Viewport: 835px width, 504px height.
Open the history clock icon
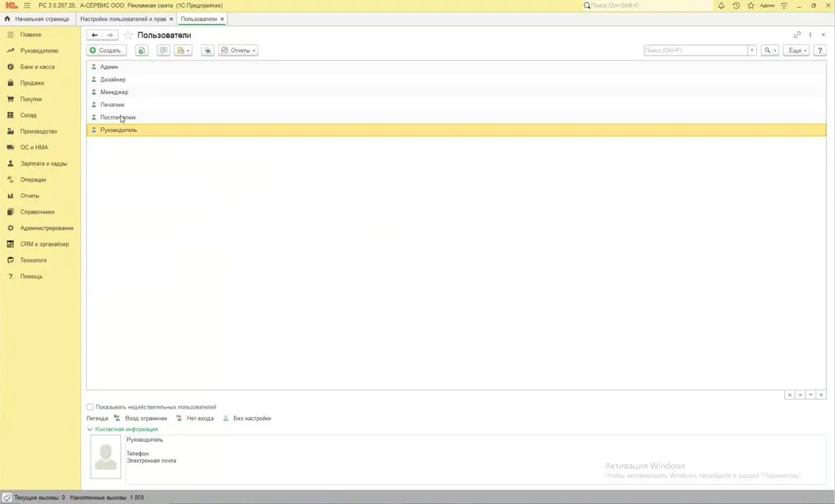click(736, 6)
